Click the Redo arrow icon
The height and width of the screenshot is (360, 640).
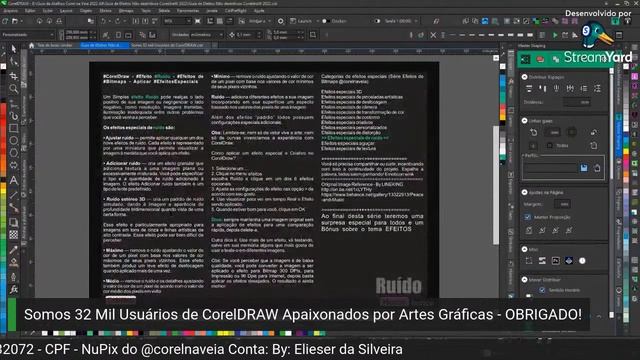[x=118, y=21]
